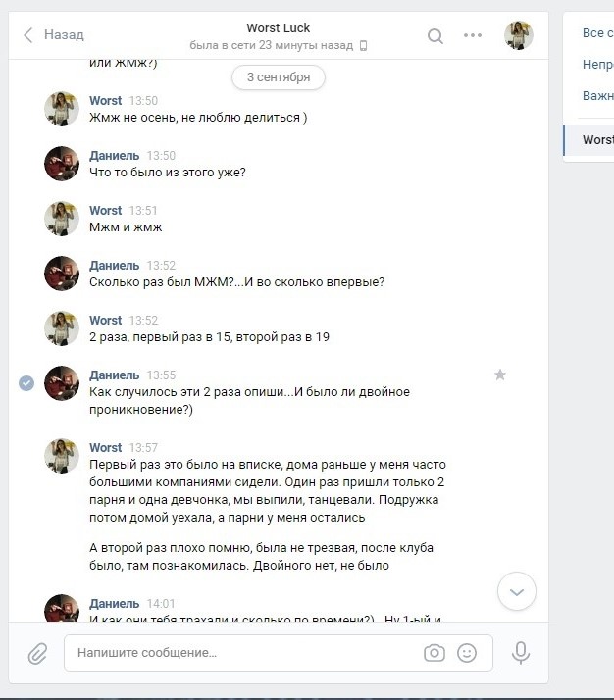Open the emoji smiley picker
Screen dimensions: 614x700
467,653
